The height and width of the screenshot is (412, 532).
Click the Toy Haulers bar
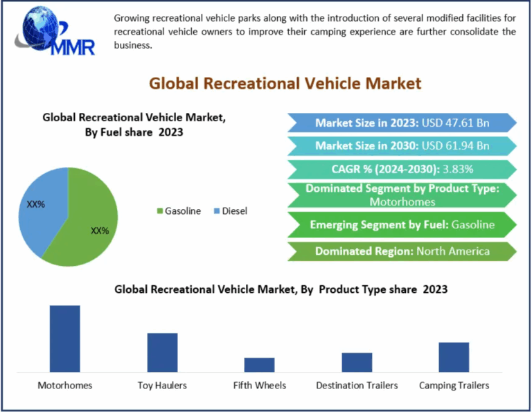[162, 352]
